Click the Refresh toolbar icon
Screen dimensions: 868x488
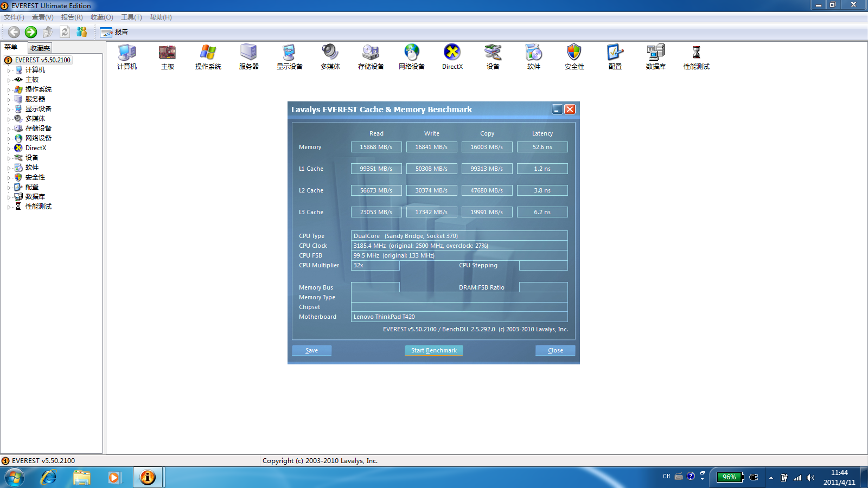(x=65, y=32)
